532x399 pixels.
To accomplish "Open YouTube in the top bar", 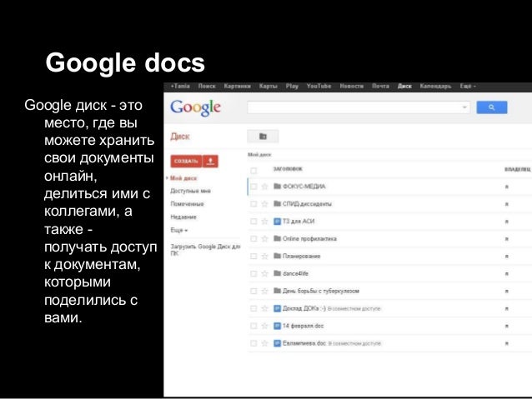I will pyautogui.click(x=319, y=86).
